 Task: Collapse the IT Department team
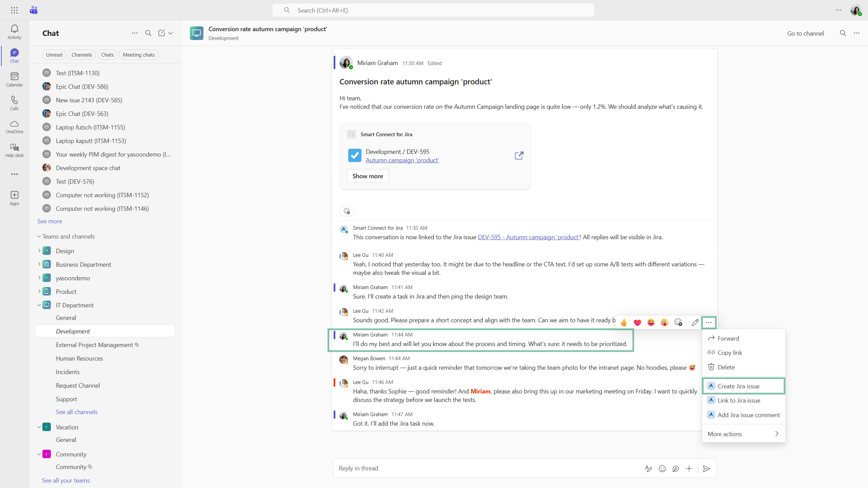pos(39,305)
